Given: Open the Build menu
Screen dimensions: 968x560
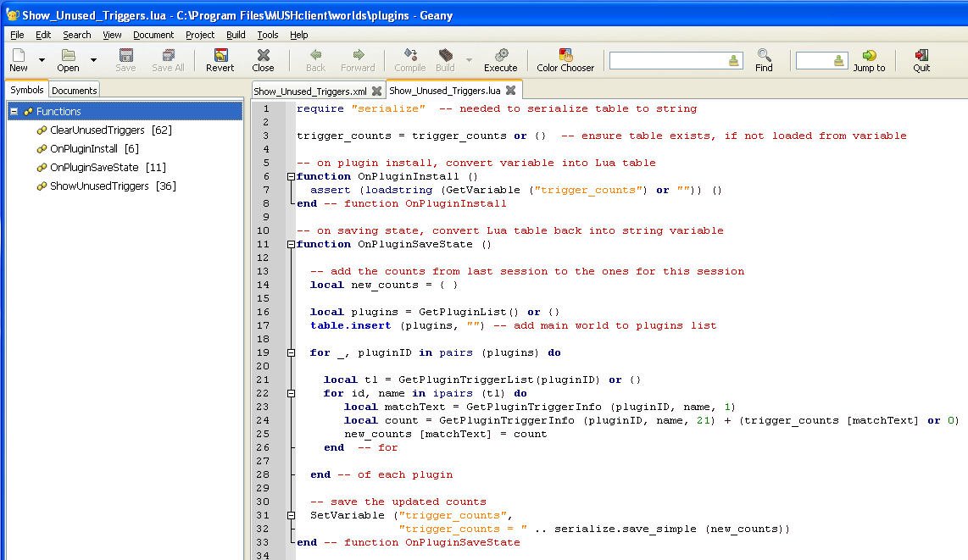Looking at the screenshot, I should click(x=236, y=35).
